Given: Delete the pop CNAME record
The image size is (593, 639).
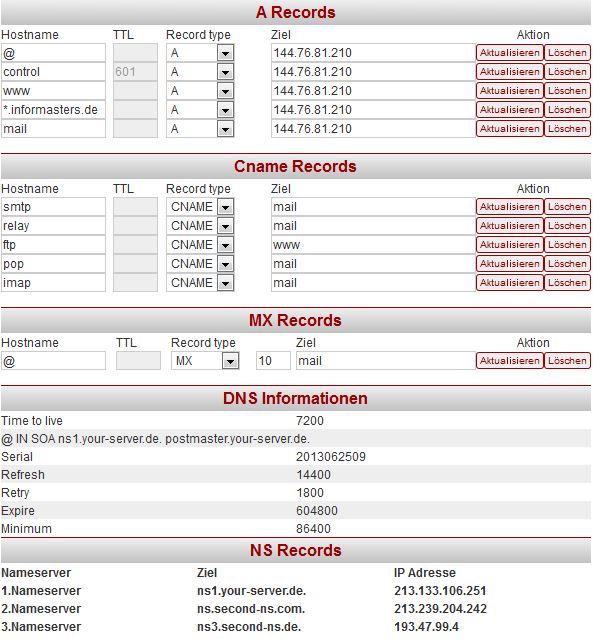Looking at the screenshot, I should (x=567, y=264).
